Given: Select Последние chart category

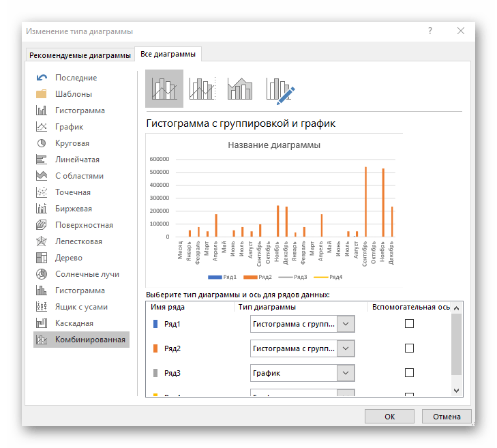Looking at the screenshot, I should 81,78.
